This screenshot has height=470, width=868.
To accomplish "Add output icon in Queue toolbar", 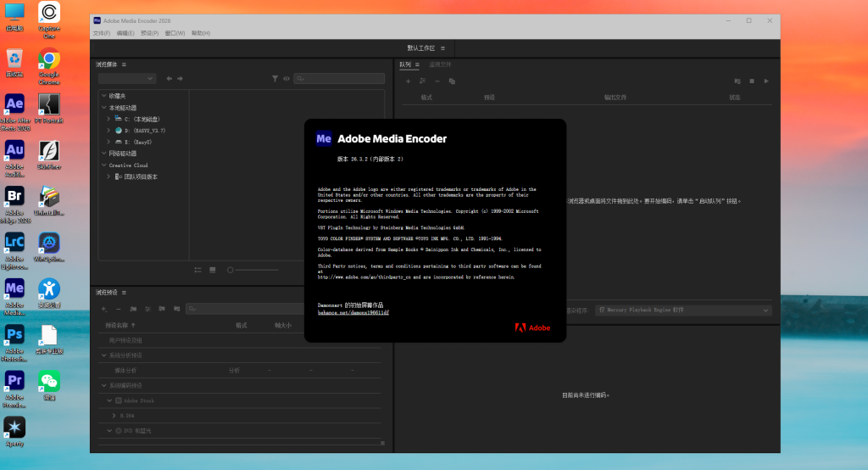I will pyautogui.click(x=422, y=81).
